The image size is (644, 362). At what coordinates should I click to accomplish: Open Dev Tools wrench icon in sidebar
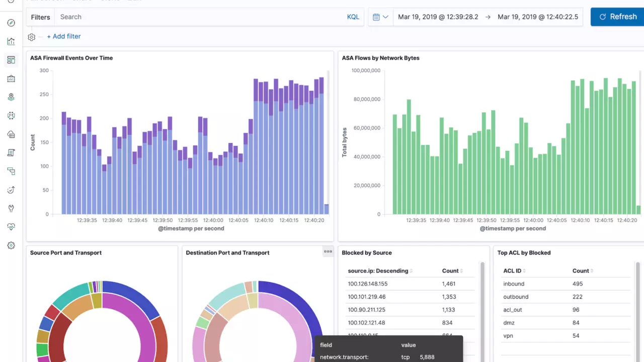(11, 208)
